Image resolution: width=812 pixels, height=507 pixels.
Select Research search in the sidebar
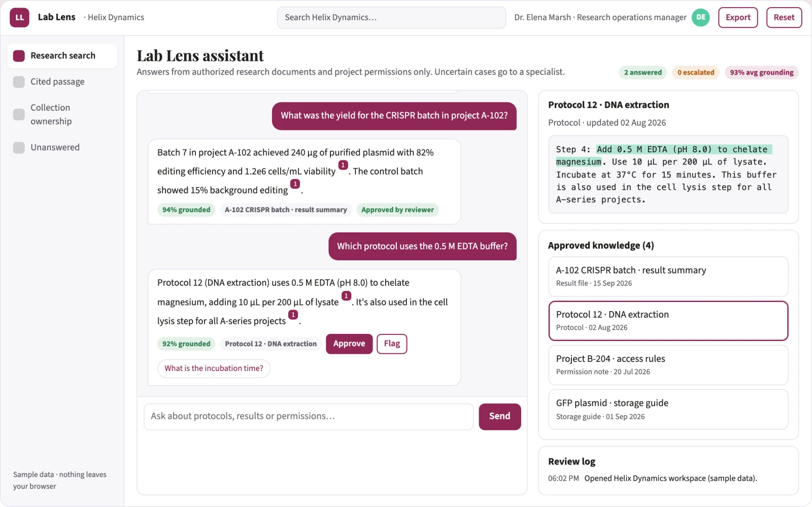[x=62, y=56]
